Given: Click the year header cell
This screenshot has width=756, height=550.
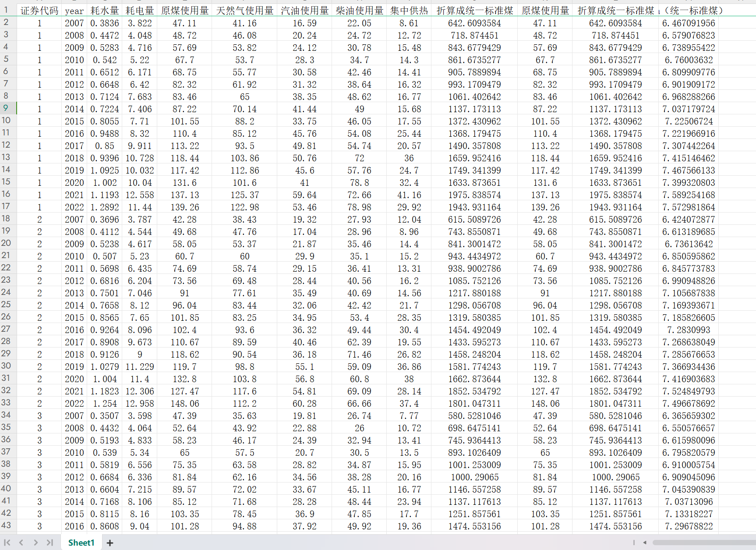Looking at the screenshot, I should pos(74,11).
